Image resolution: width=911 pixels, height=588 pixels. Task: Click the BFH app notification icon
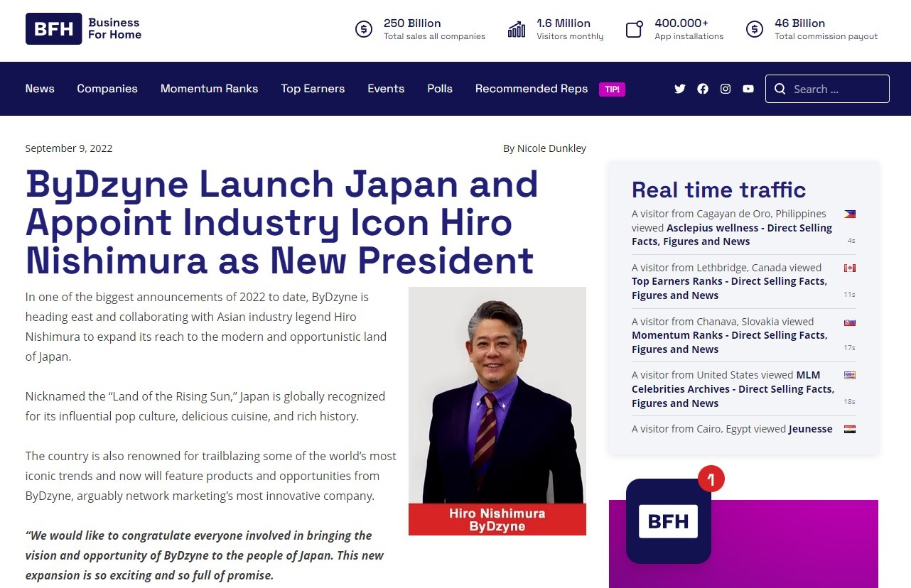[x=669, y=521]
